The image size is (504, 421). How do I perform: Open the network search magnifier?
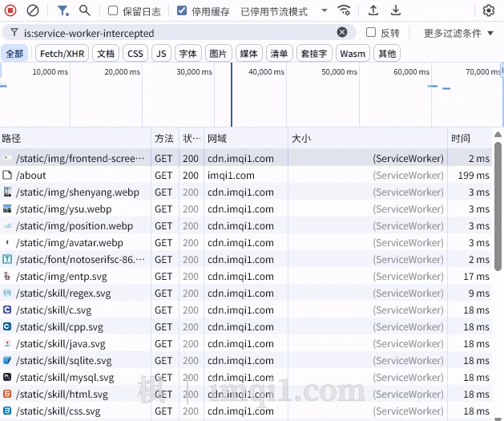[x=85, y=10]
